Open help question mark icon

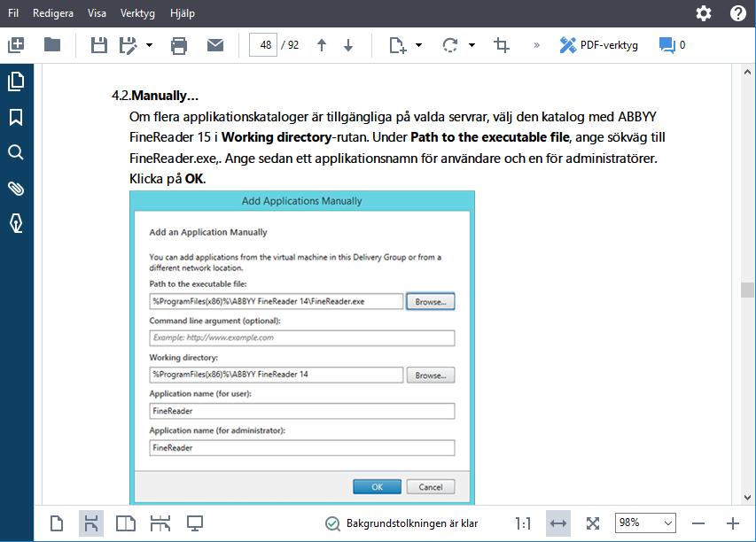pyautogui.click(x=737, y=13)
